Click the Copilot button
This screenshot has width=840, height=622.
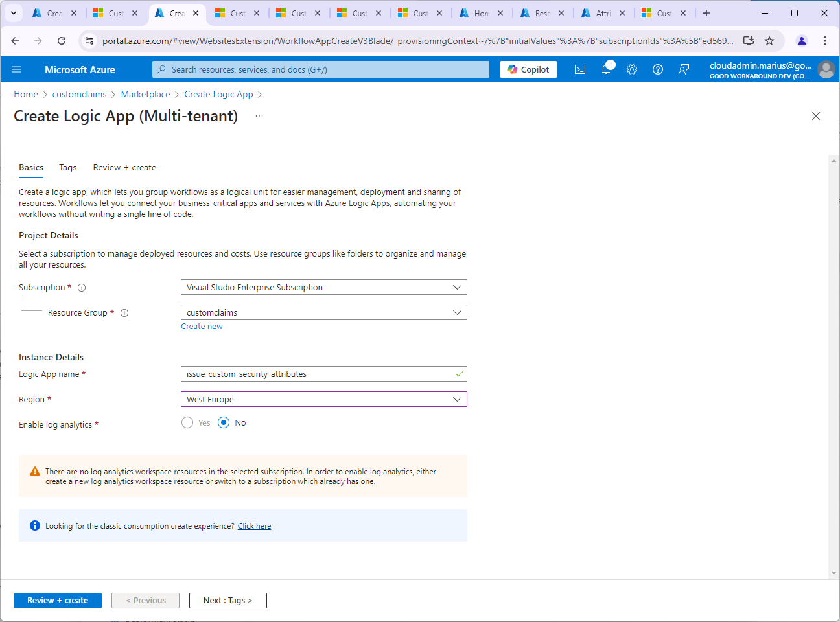(528, 69)
